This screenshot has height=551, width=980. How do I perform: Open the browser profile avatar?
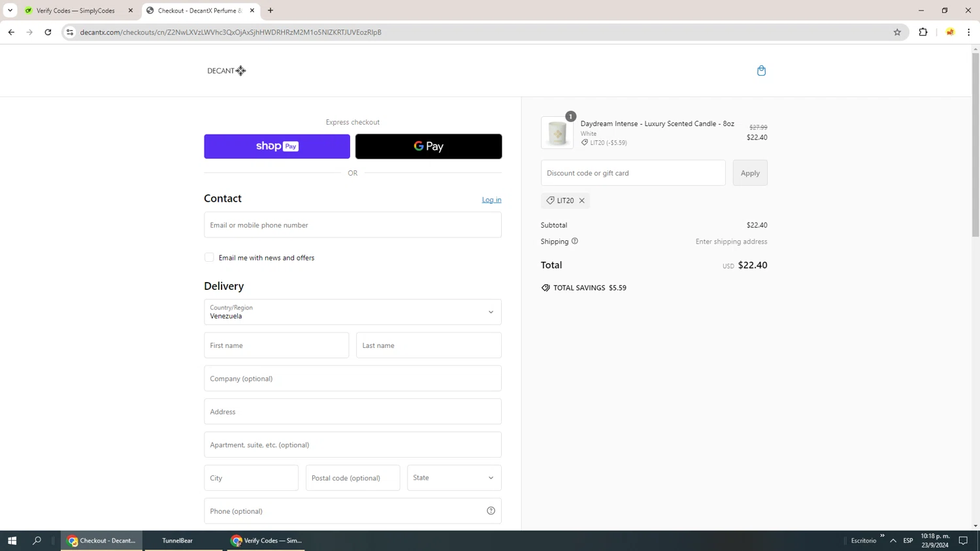950,32
